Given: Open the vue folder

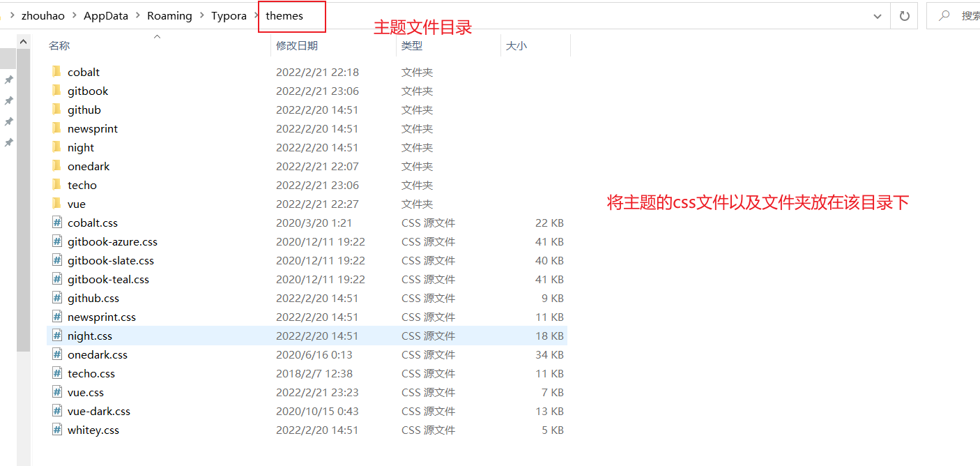Looking at the screenshot, I should coord(77,204).
